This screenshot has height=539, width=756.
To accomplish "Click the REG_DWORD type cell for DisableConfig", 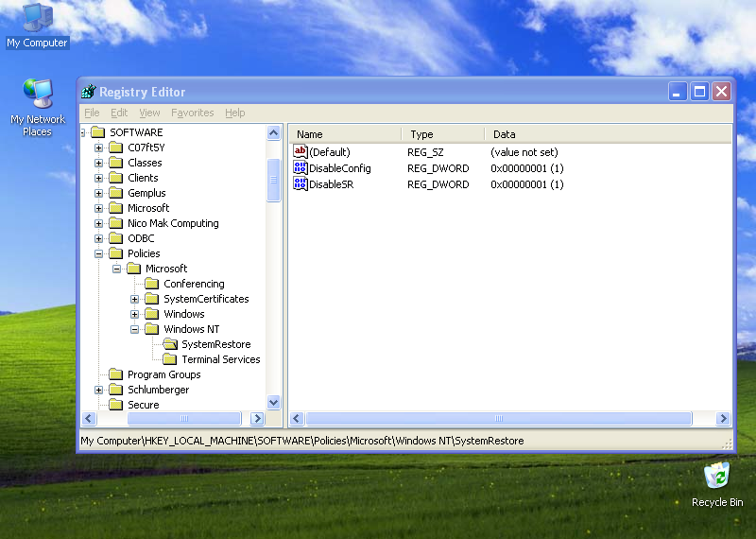I will point(438,168).
